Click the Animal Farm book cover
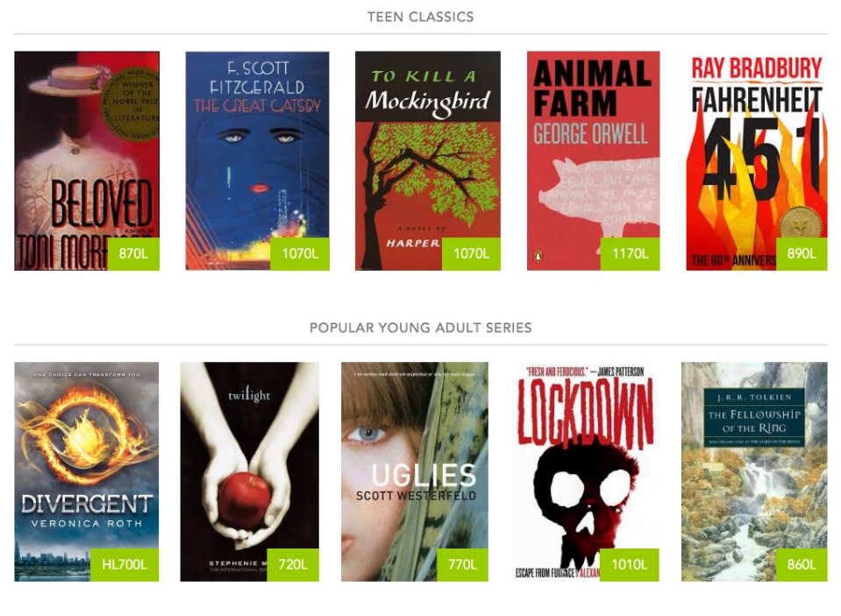This screenshot has width=841, height=616. pyautogui.click(x=593, y=161)
